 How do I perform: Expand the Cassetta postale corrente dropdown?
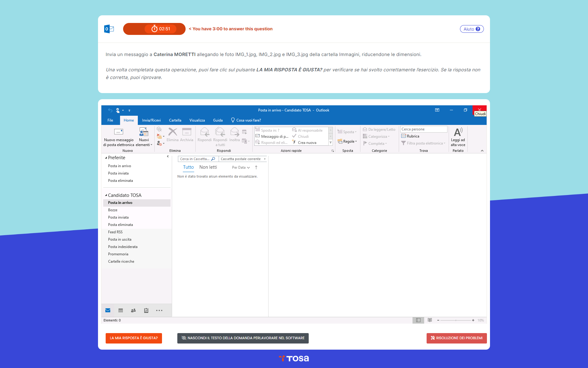(x=265, y=159)
